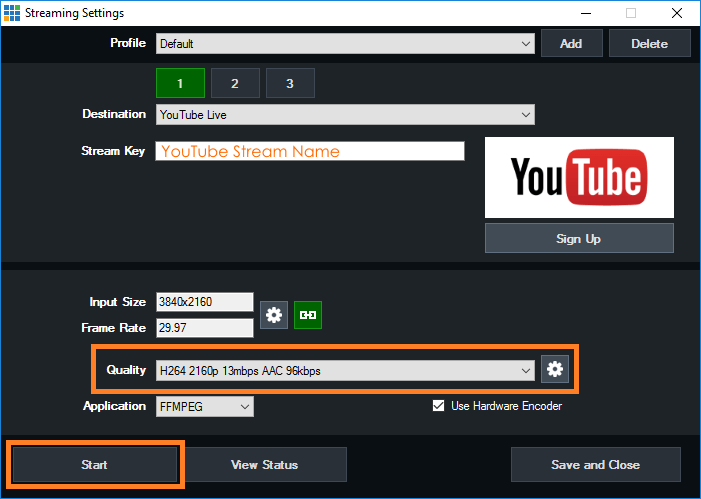This screenshot has height=499, width=701.
Task: Click the Frame Rate field
Action: (205, 328)
